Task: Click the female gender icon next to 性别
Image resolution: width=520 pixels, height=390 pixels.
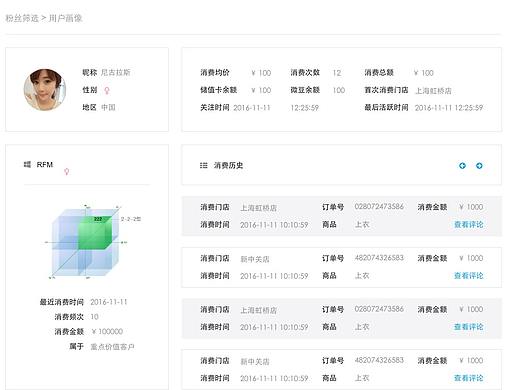Action: point(107,90)
